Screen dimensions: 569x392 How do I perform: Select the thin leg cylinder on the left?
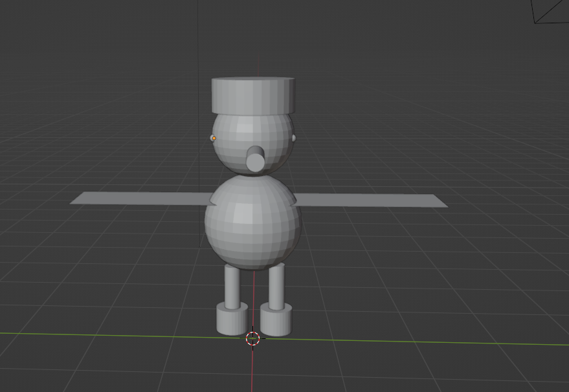(232, 286)
